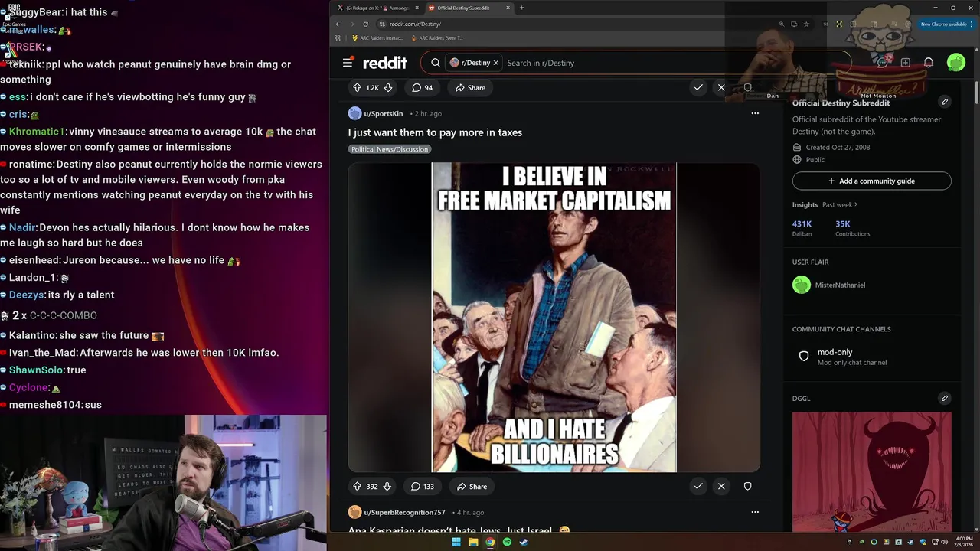This screenshot has width=980, height=551.
Task: Open the Windows Start menu
Action: (456, 542)
